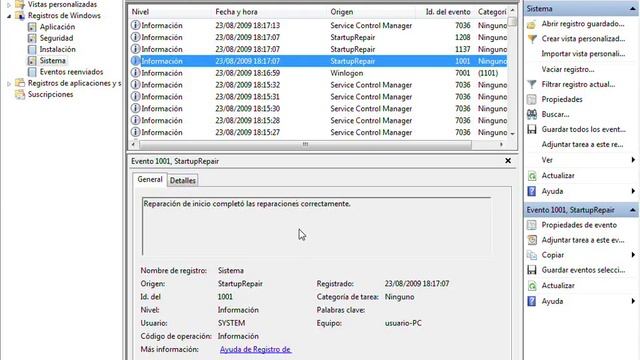This screenshot has height=360, width=640.
Task: Click the event description text box
Action: (316, 226)
